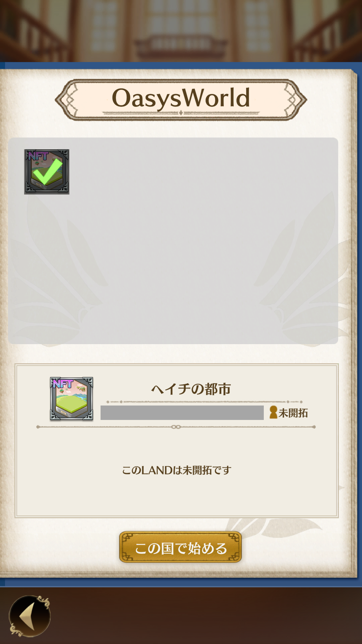Tap the balcony in the blurred background

181,46
